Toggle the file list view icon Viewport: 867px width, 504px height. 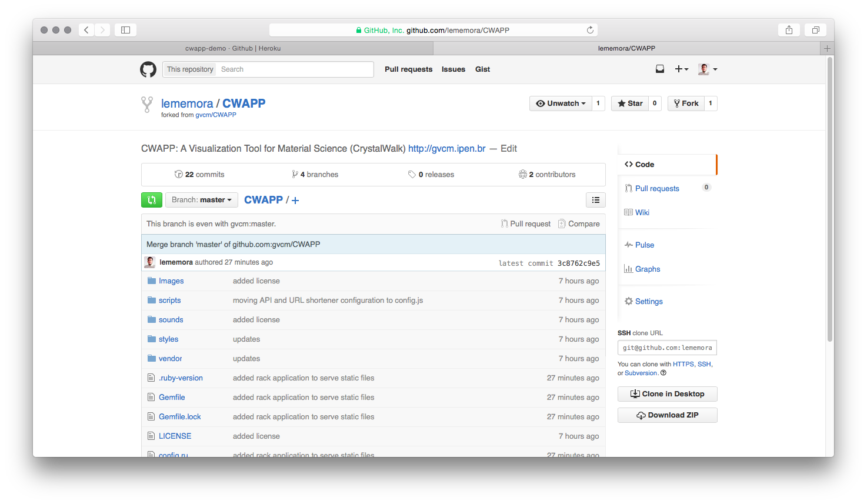click(x=596, y=200)
